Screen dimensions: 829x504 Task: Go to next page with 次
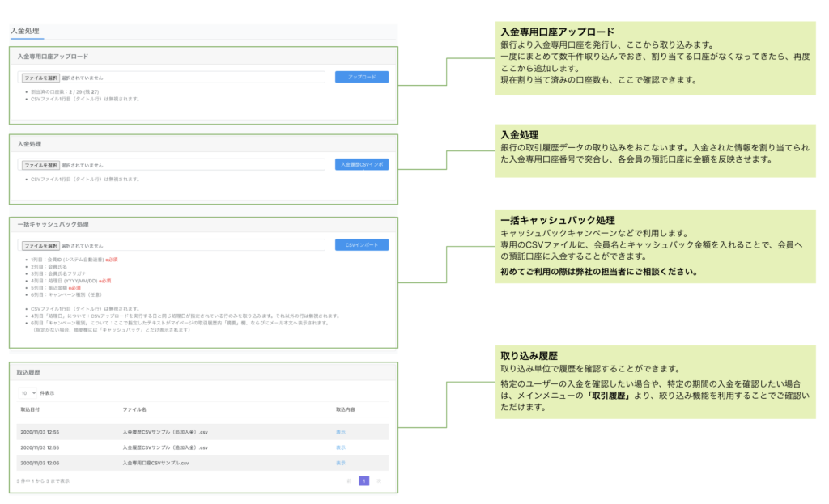point(379,481)
